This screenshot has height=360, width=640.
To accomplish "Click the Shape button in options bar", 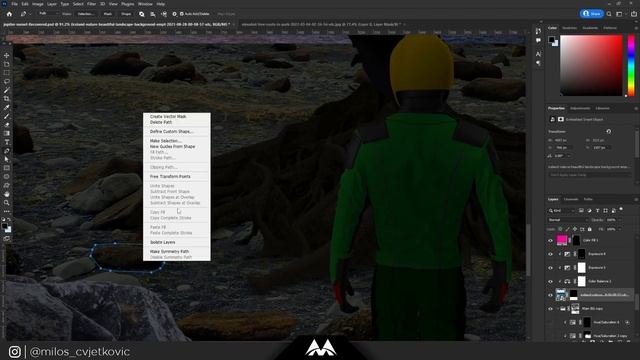I will coord(126,14).
